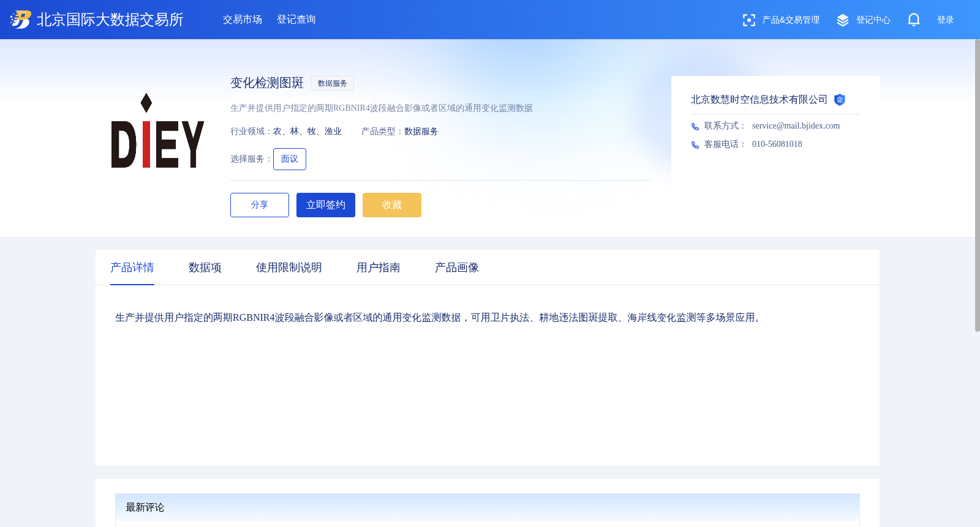Click the product detail description paragraph
980x527 pixels.
[440, 318]
